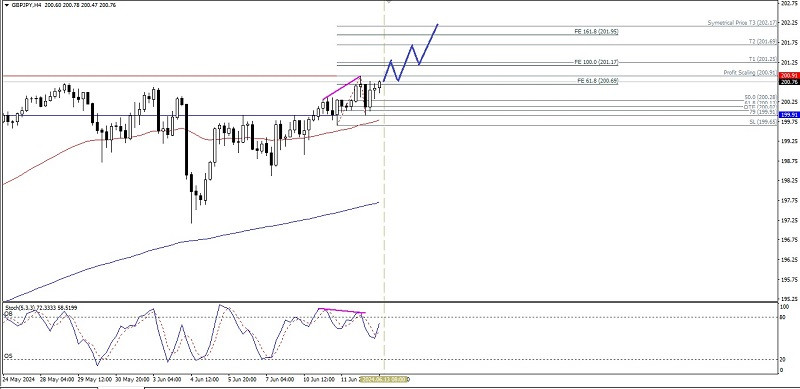Click the T2 (201.69) target label
Image resolution: width=800 pixels, height=389 pixels.
pyautogui.click(x=763, y=41)
